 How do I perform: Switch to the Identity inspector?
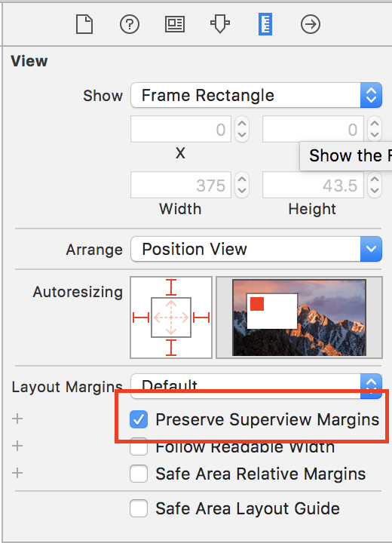(175, 24)
